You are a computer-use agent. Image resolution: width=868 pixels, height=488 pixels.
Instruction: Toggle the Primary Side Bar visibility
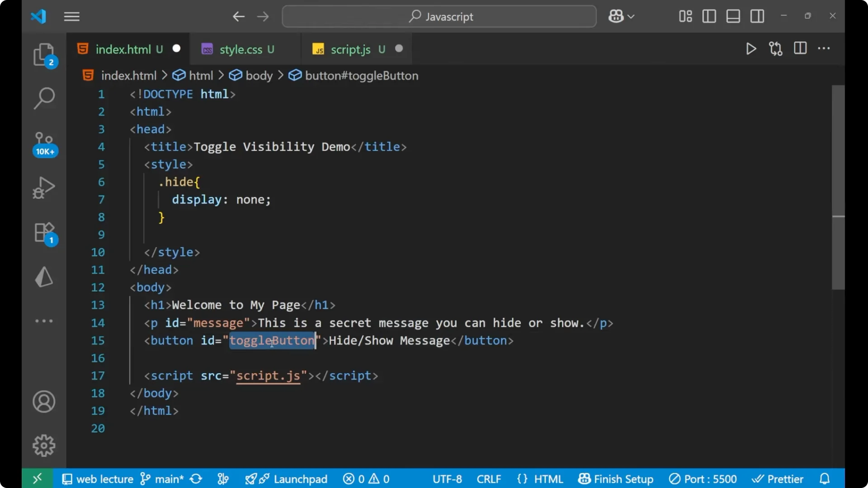708,16
